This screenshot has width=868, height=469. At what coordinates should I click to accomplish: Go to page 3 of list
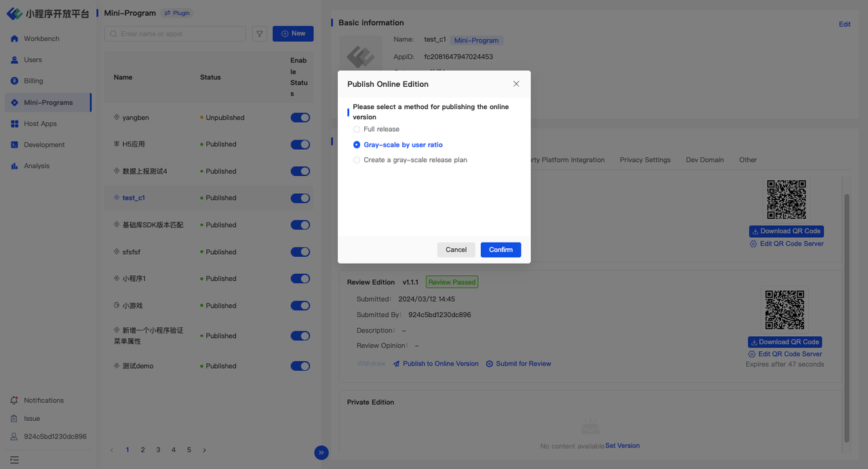158,450
